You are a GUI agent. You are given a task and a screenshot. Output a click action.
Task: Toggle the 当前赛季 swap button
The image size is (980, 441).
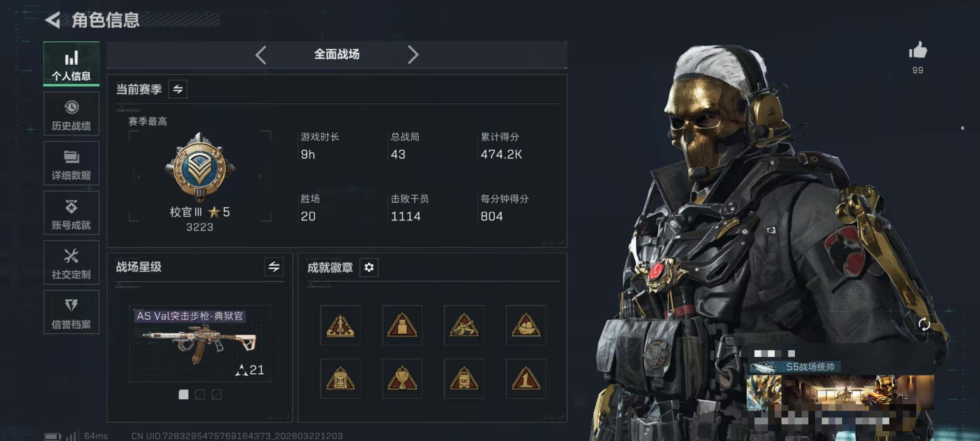pyautogui.click(x=178, y=90)
